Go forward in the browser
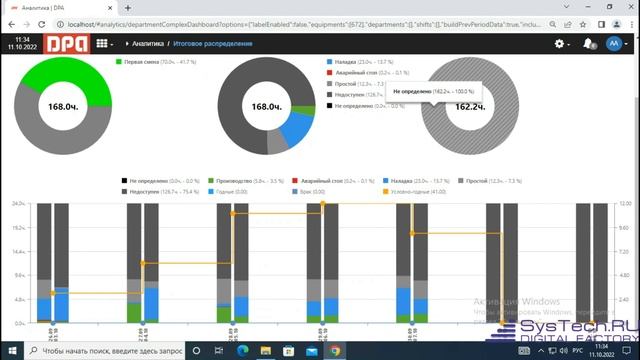The image size is (640, 360). click(x=27, y=24)
